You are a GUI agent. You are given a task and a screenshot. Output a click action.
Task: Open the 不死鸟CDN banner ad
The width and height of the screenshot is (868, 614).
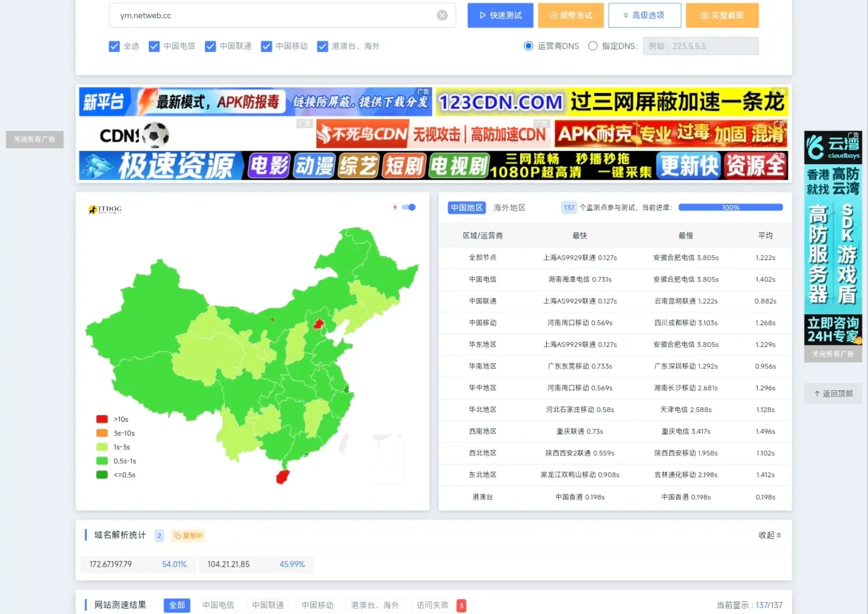click(432, 134)
